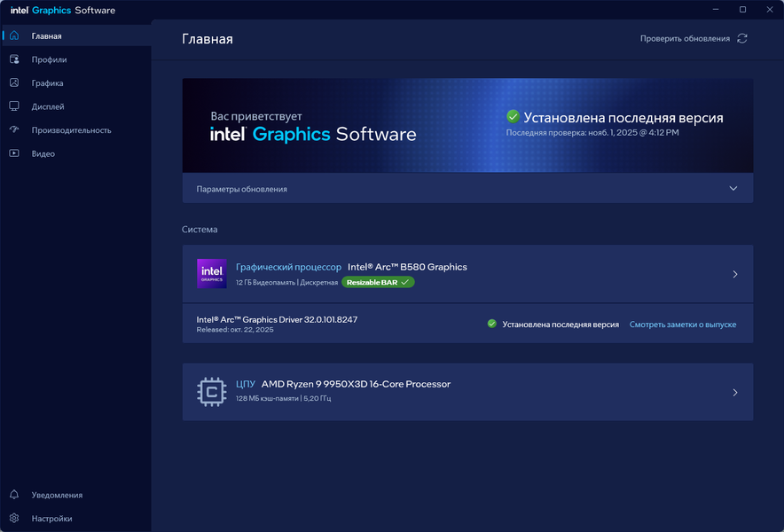The height and width of the screenshot is (532, 784).
Task: Click the Уведомления bell icon
Action: point(14,495)
